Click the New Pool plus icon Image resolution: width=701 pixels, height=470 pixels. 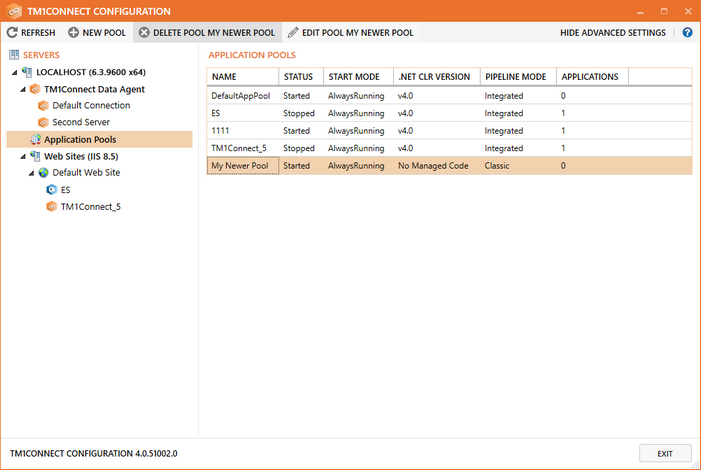[73, 32]
